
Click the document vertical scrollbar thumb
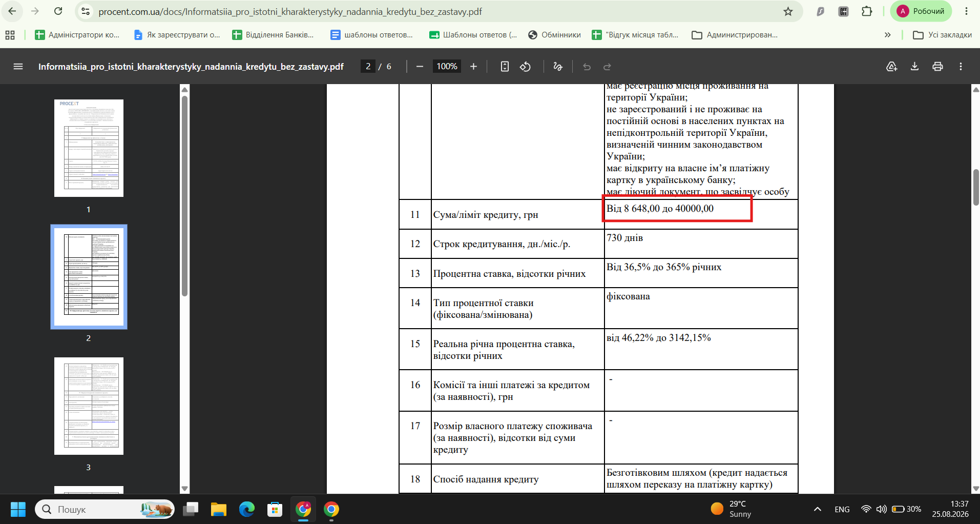pos(975,187)
